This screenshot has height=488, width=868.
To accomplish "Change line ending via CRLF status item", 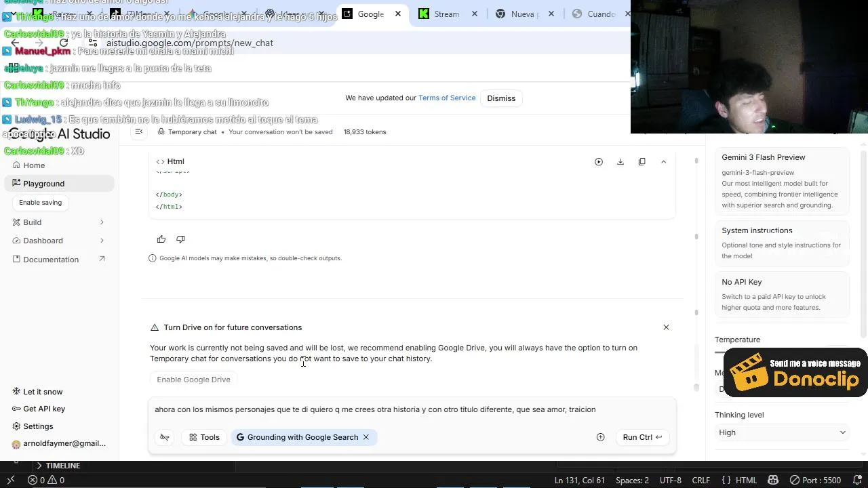I will (x=701, y=480).
